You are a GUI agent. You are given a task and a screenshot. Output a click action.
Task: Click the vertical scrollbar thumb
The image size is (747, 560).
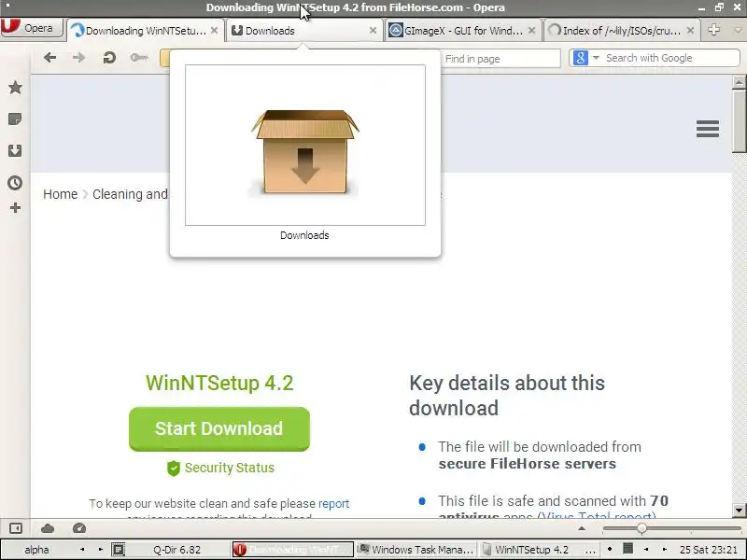pyautogui.click(x=739, y=121)
